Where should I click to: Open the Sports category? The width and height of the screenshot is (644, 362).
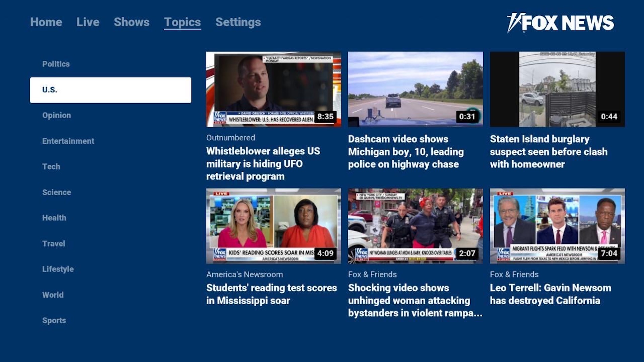(x=54, y=320)
